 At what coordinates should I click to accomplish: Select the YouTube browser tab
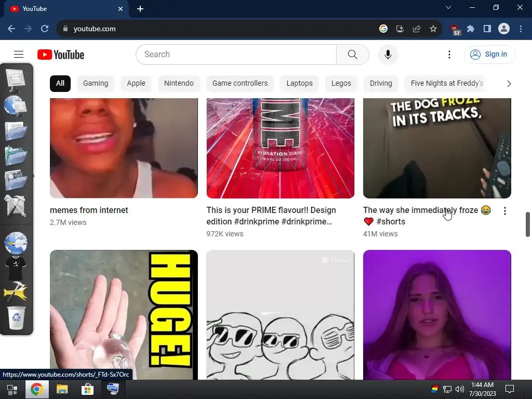(66, 9)
